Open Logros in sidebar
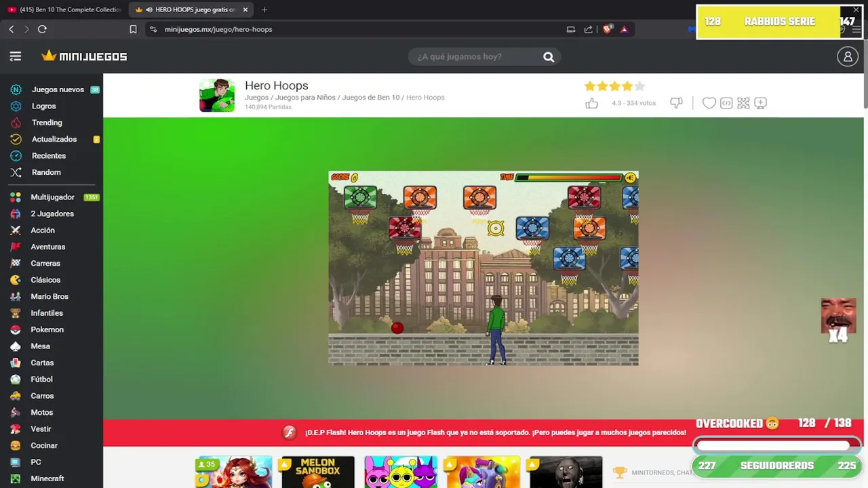The width and height of the screenshot is (868, 488). coord(43,106)
